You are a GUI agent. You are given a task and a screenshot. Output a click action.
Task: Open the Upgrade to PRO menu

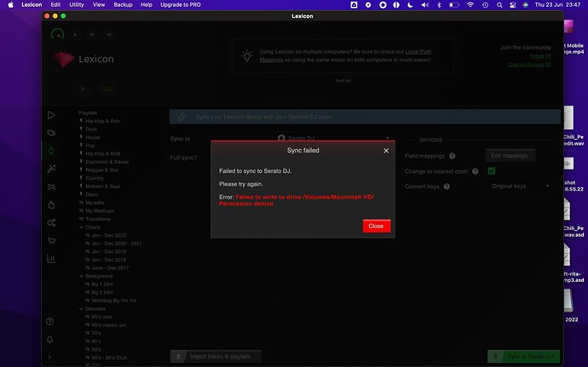[181, 5]
